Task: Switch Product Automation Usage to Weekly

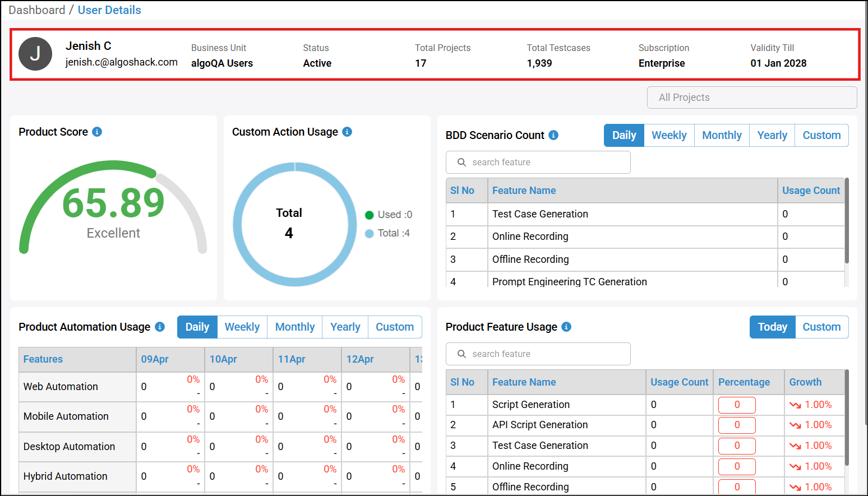Action: (242, 327)
